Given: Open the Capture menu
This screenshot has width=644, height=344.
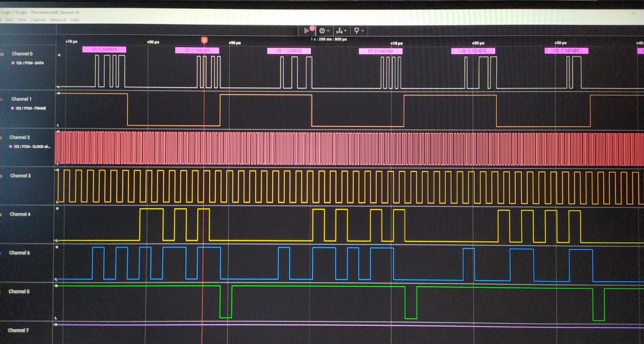Looking at the screenshot, I should 38,20.
